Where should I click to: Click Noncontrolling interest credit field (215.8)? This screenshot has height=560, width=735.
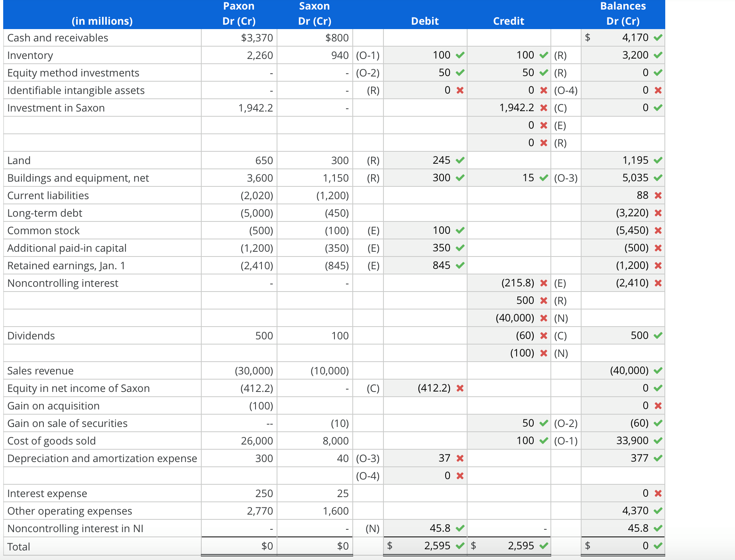point(509,283)
